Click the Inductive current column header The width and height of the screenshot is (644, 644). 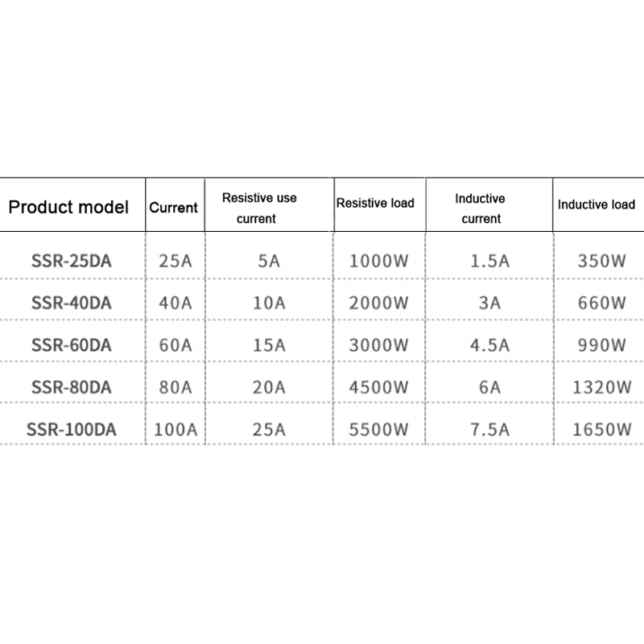tap(480, 208)
